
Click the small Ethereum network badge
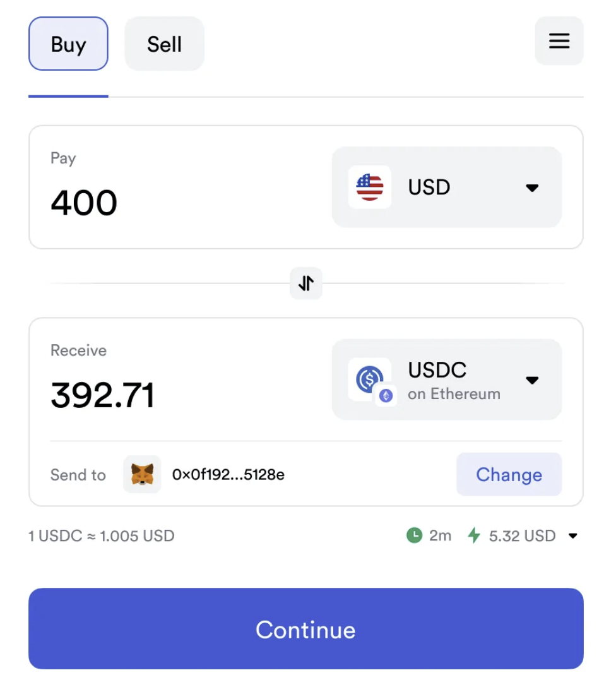pos(386,396)
